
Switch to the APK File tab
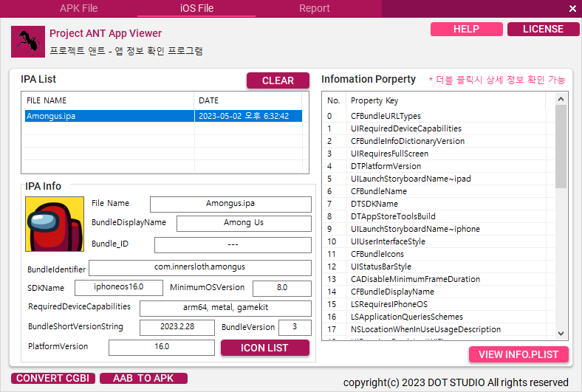coord(79,8)
